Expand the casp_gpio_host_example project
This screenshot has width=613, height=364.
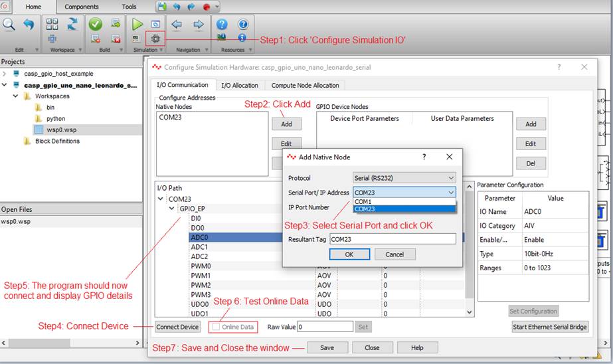tap(5, 74)
